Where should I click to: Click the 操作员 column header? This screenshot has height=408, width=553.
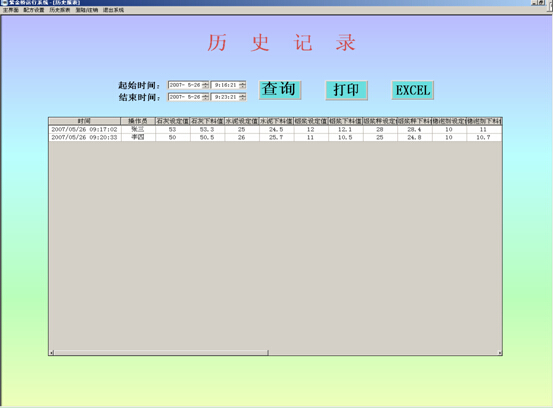click(138, 121)
